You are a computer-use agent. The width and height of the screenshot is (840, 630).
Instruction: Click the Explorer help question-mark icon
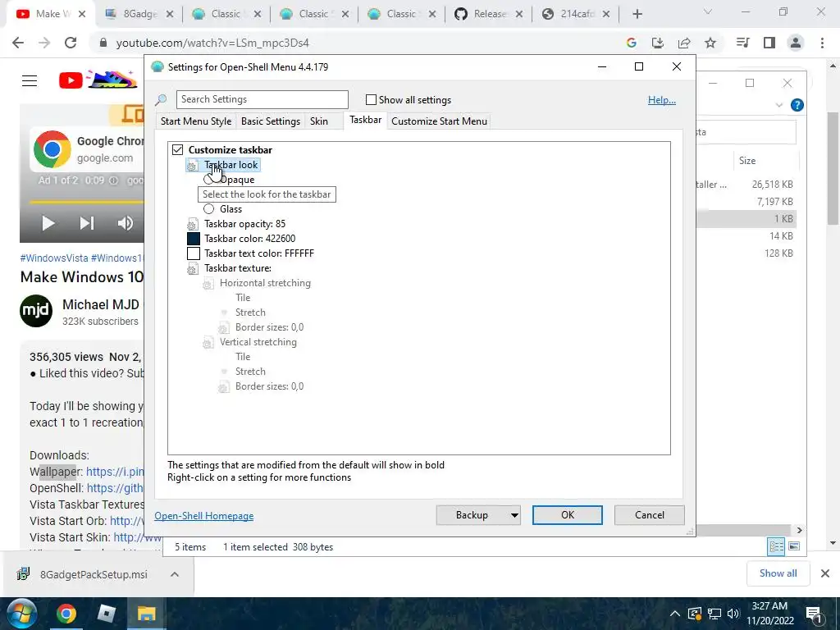(x=797, y=105)
